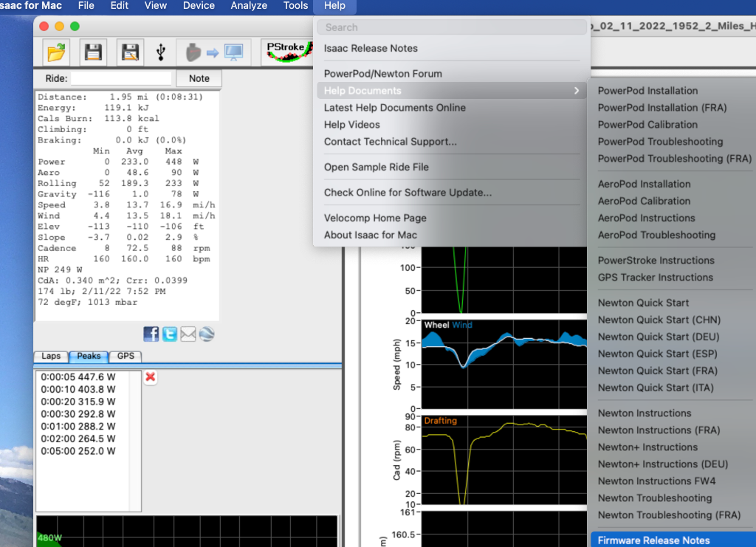This screenshot has height=547, width=756.
Task: Click the globe web share icon
Action: pyautogui.click(x=207, y=334)
